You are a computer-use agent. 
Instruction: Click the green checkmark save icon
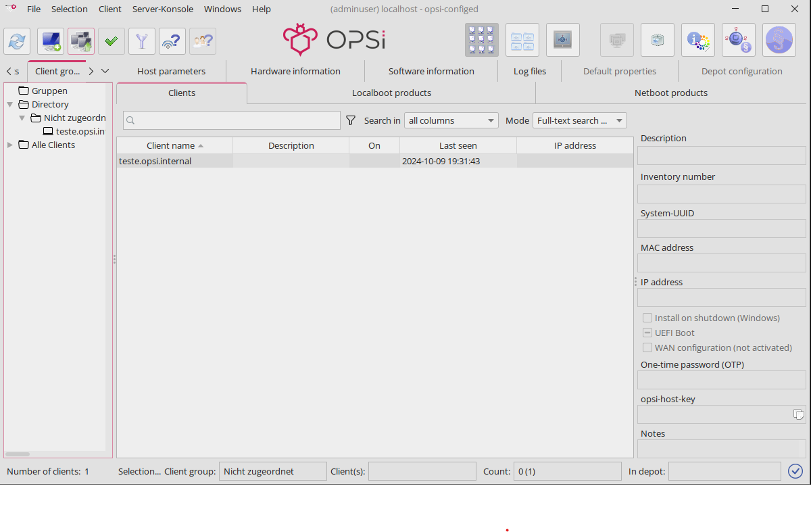pyautogui.click(x=112, y=41)
